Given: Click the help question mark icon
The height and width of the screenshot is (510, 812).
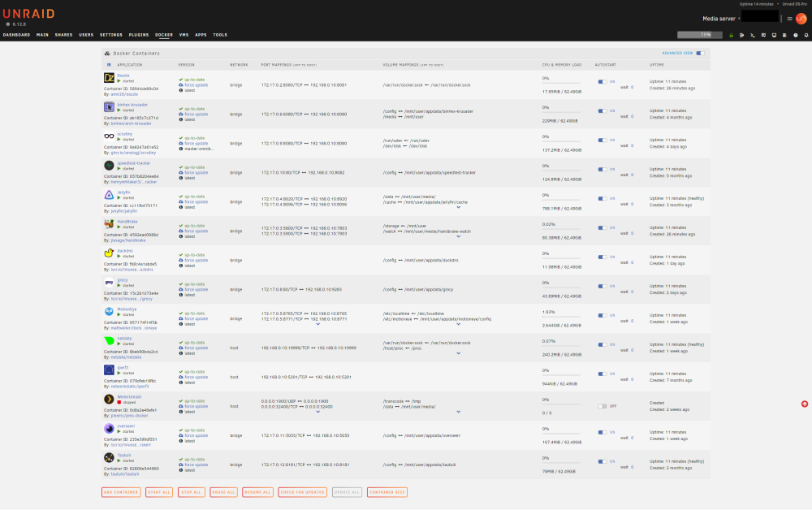Looking at the screenshot, I should [796, 35].
